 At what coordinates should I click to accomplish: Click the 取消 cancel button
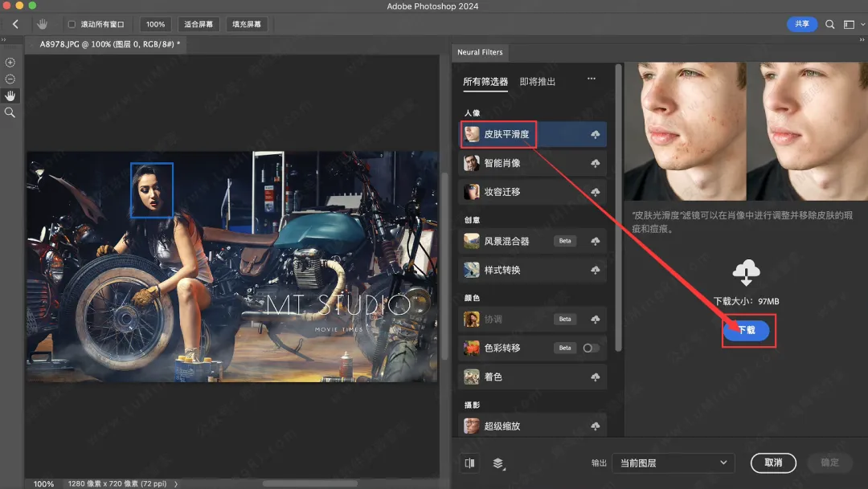772,463
